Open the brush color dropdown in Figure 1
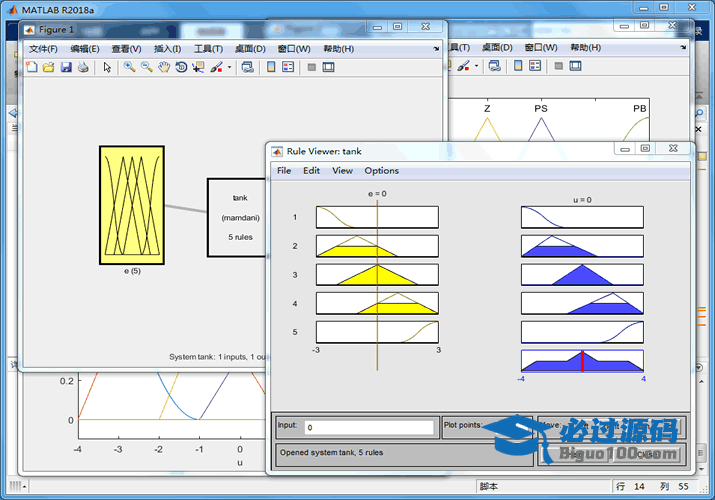 pyautogui.click(x=229, y=67)
